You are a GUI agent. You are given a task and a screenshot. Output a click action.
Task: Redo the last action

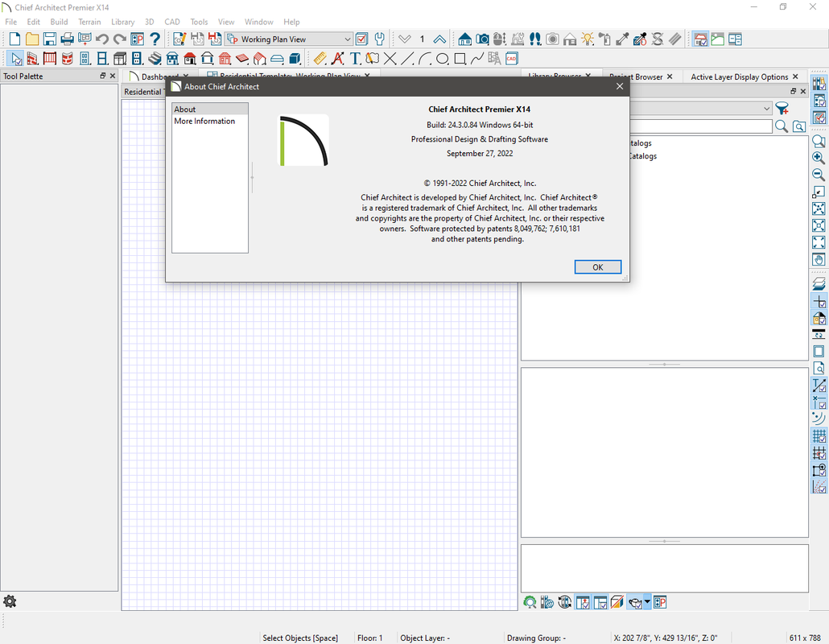(x=120, y=39)
